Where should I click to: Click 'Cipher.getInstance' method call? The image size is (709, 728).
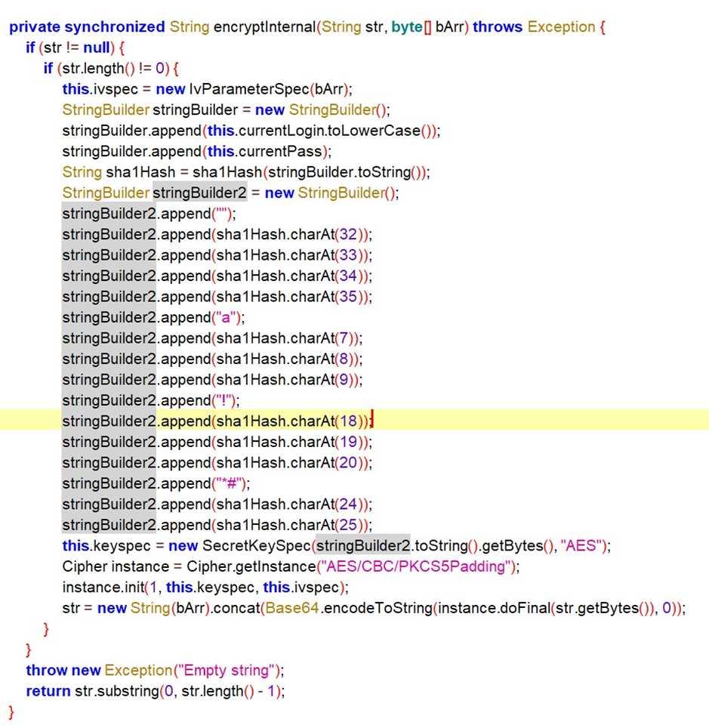tap(251, 566)
